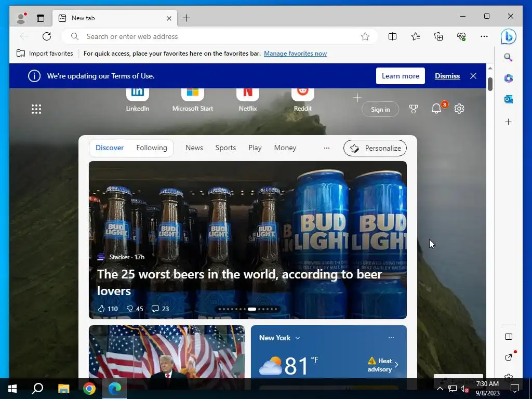Viewport: 532px width, 399px height.
Task: Switch to the Discover tab
Action: point(110,148)
